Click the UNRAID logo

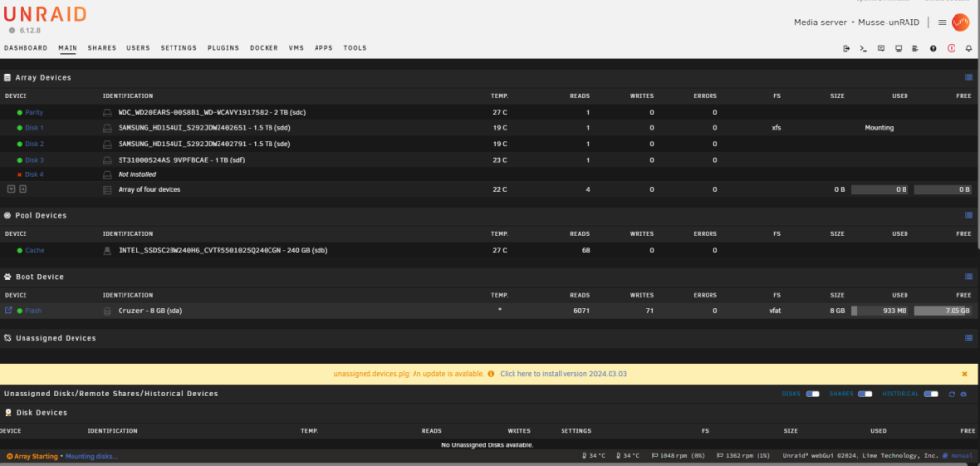tap(45, 15)
